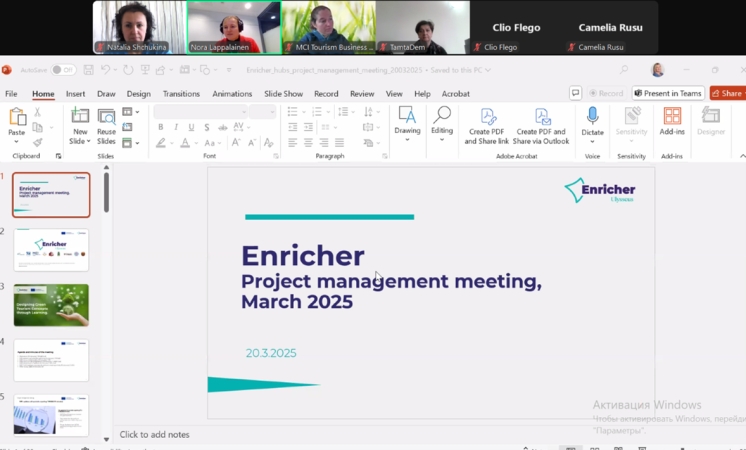Click the Clear All Formatting icon
This screenshot has width=746, height=450.
[x=269, y=142]
